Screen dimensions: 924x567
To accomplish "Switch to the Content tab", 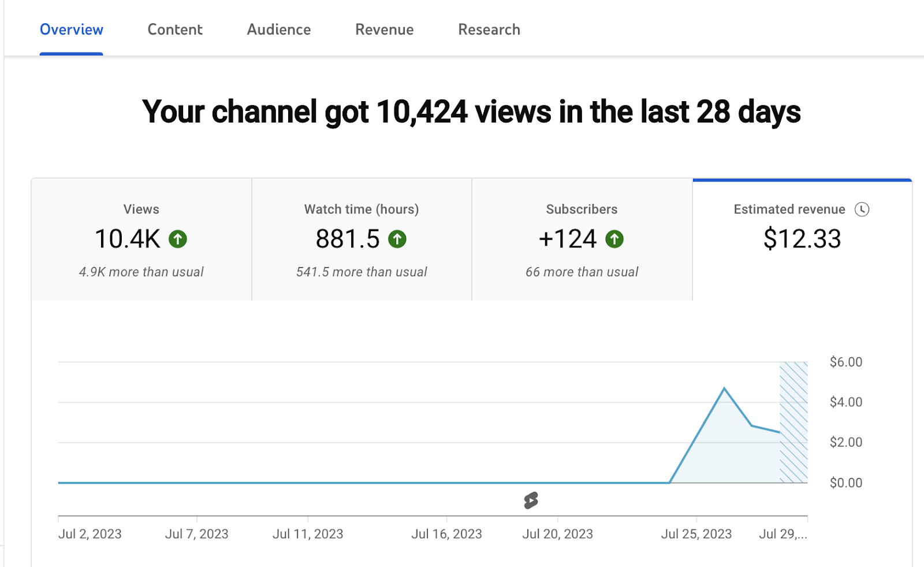I will [175, 29].
